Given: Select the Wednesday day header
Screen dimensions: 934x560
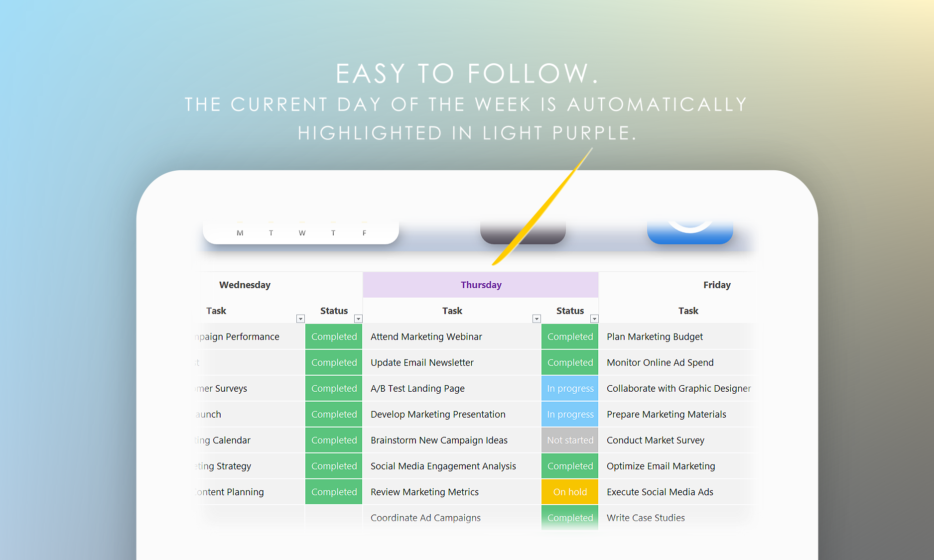Looking at the screenshot, I should pos(245,285).
